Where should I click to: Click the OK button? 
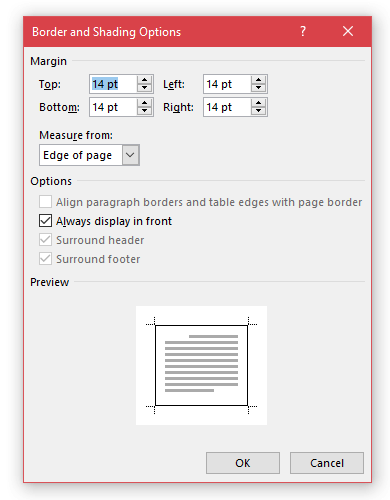pos(243,463)
